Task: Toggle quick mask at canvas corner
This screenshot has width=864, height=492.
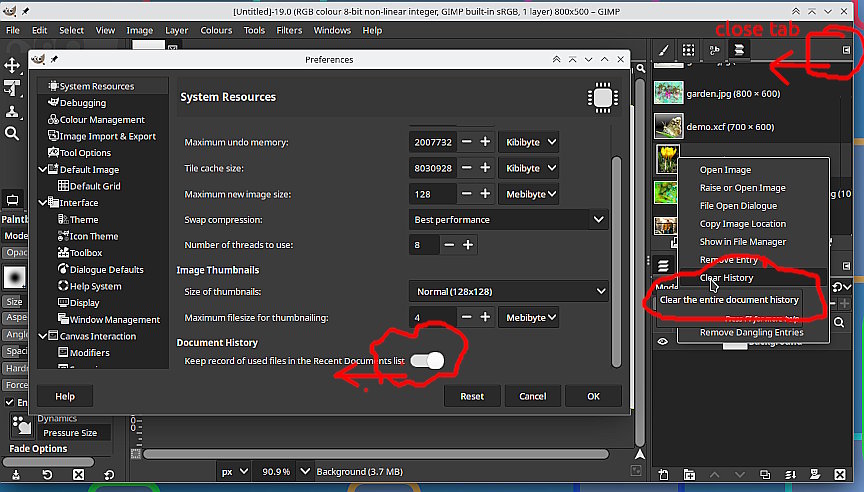Action: (136, 454)
